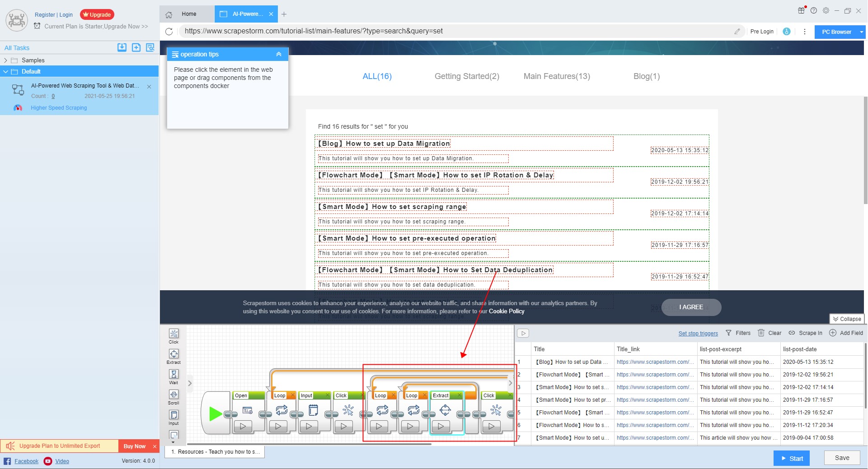Select the Getting Started(2) tab
The height and width of the screenshot is (469, 868).
pyautogui.click(x=467, y=76)
